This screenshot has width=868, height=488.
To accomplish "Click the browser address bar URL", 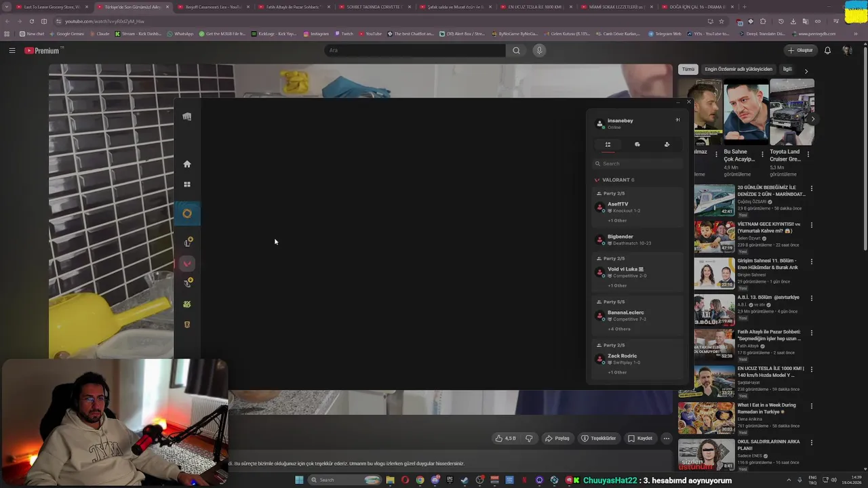I will 104,21.
